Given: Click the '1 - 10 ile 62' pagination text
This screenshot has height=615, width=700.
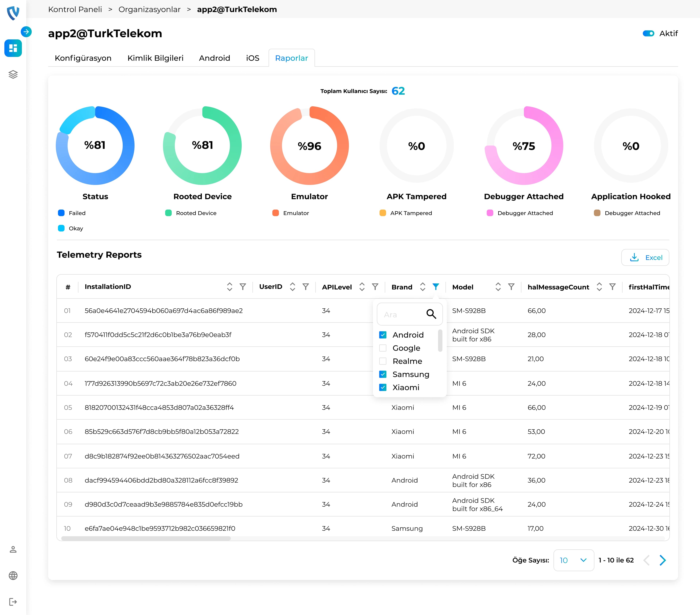Looking at the screenshot, I should [x=616, y=560].
